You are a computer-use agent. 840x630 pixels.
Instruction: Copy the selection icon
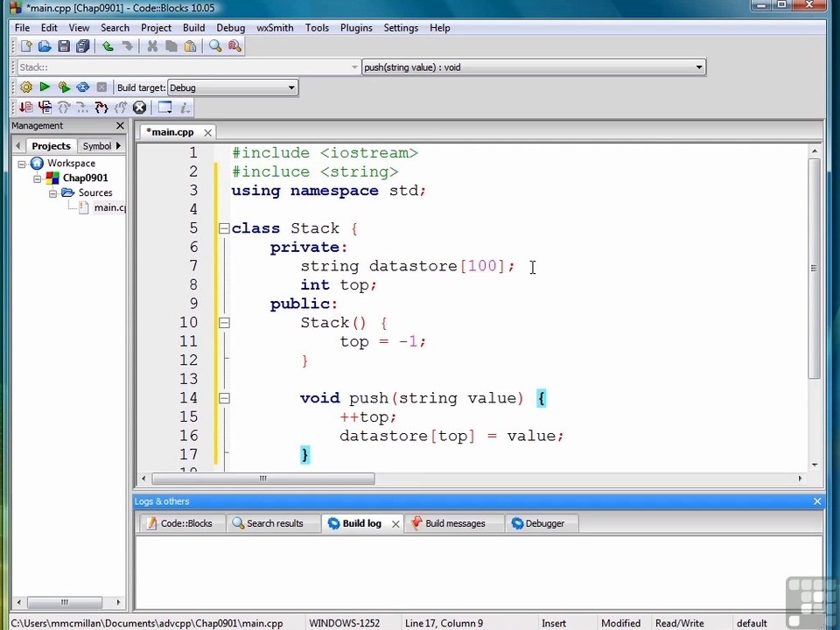coord(171,46)
